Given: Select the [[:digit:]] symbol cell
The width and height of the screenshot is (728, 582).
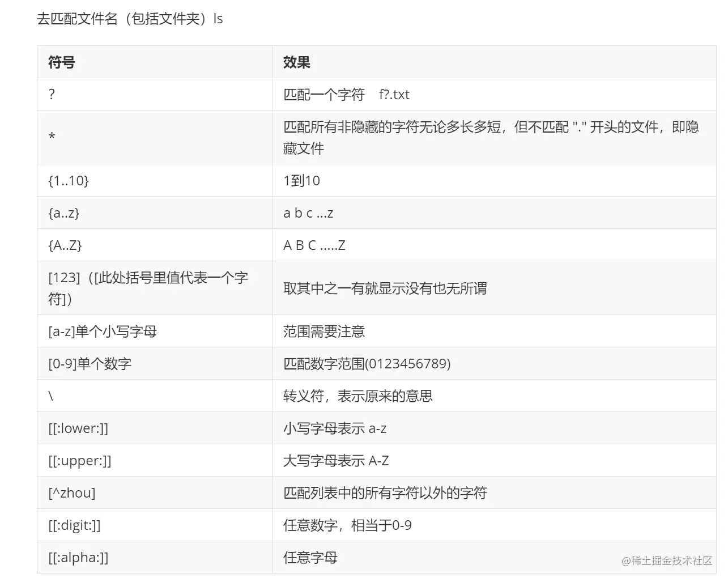Looking at the screenshot, I should pyautogui.click(x=75, y=525).
